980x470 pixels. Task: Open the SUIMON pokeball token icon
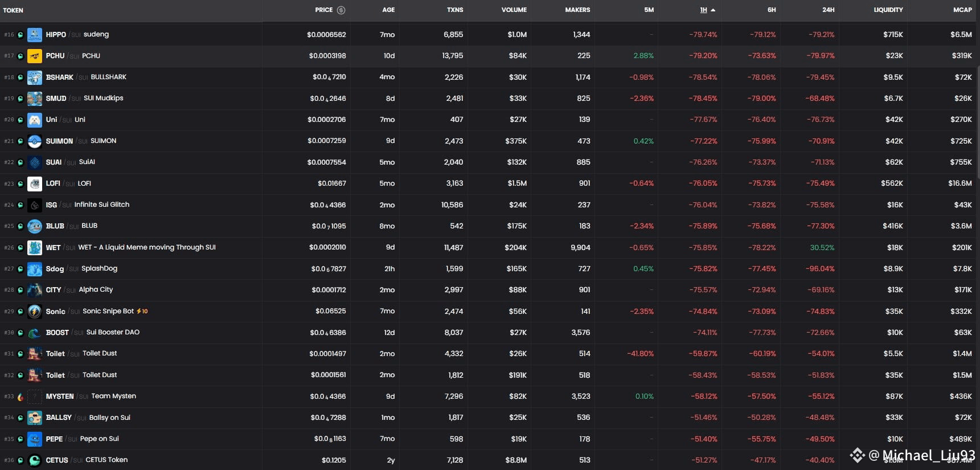(x=35, y=141)
